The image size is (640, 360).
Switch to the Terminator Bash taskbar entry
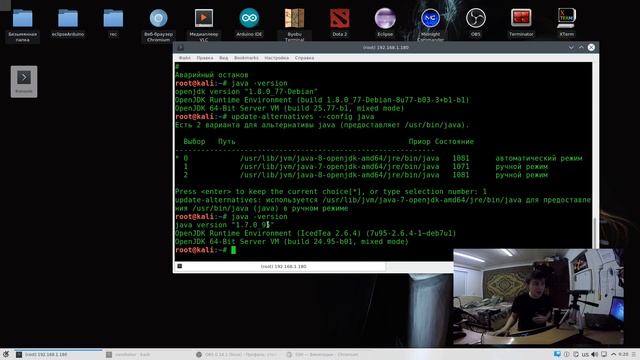tap(149, 354)
